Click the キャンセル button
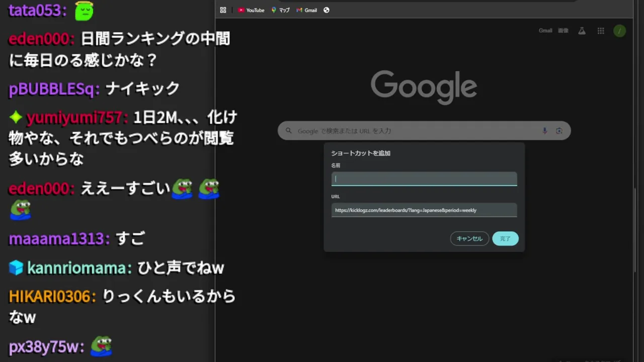This screenshot has height=362, width=644. click(469, 239)
